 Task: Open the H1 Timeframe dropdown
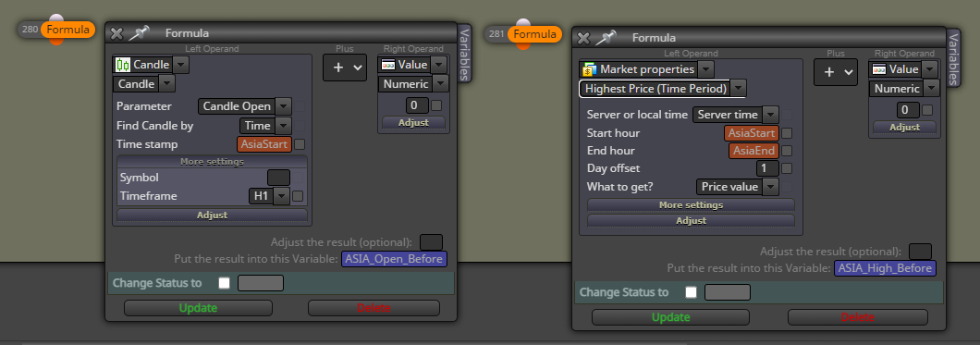pos(282,196)
